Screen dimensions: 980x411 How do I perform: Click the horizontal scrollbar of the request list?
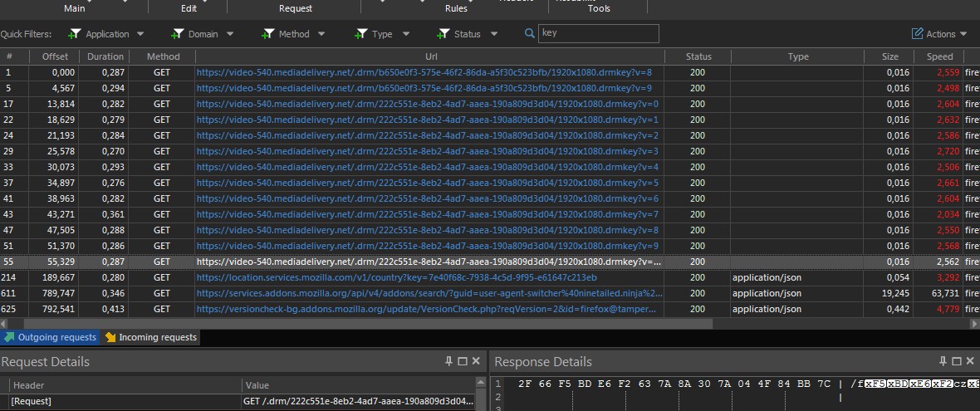coord(368,324)
